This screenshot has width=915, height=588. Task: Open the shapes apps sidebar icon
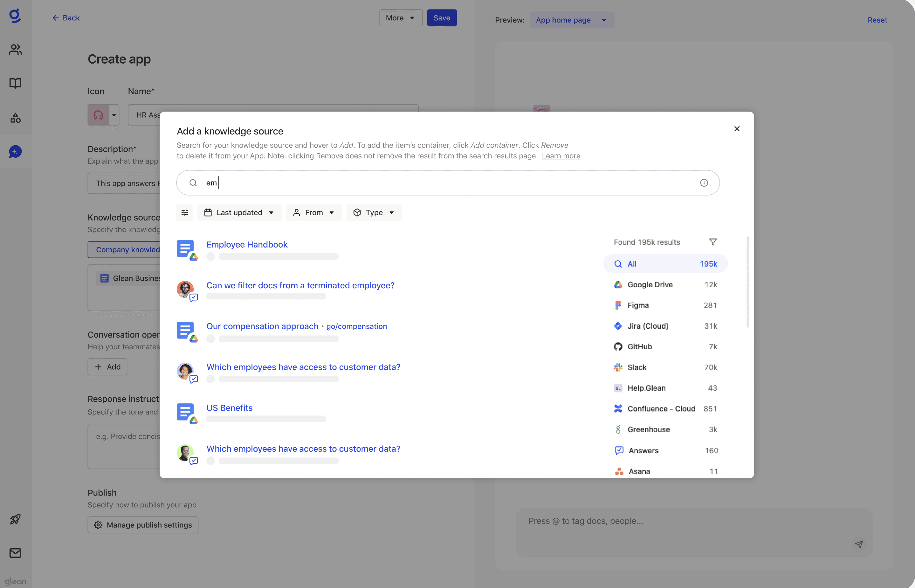[15, 118]
